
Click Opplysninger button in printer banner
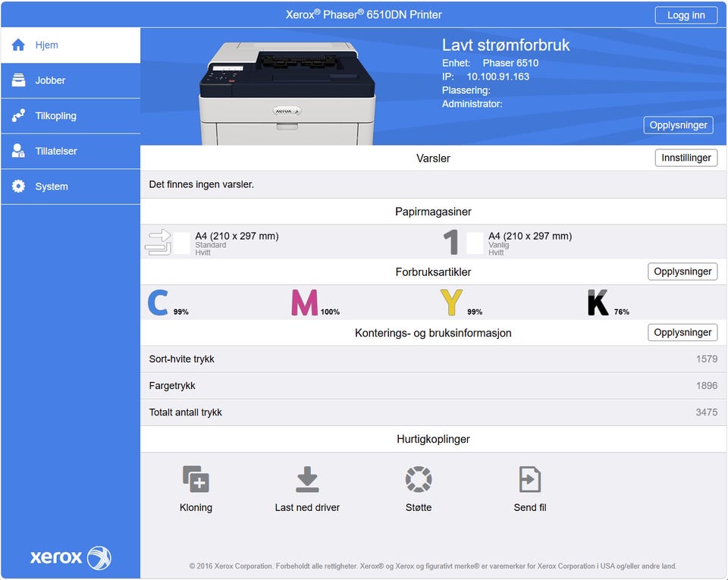tap(678, 125)
